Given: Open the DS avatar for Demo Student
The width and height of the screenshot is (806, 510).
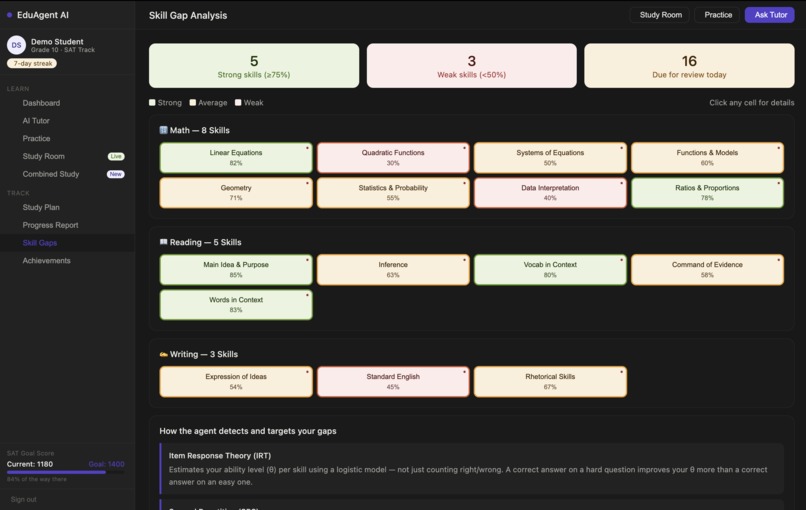Looking at the screenshot, I should 16,45.
